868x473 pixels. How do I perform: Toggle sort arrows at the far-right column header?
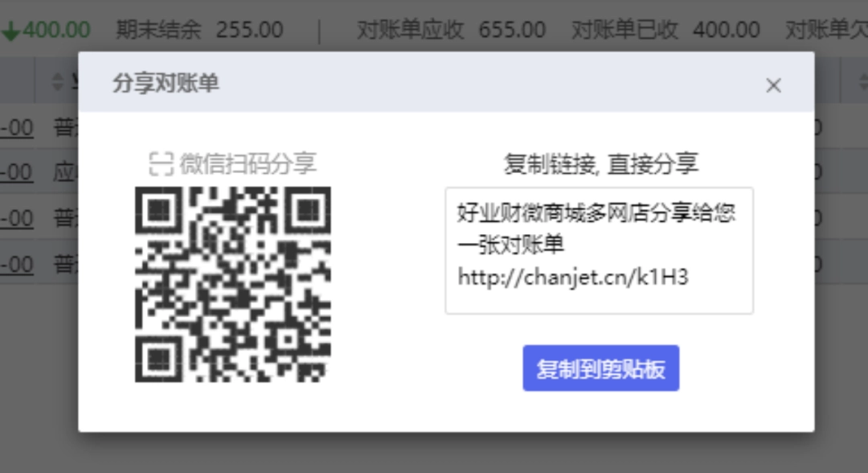tap(863, 82)
